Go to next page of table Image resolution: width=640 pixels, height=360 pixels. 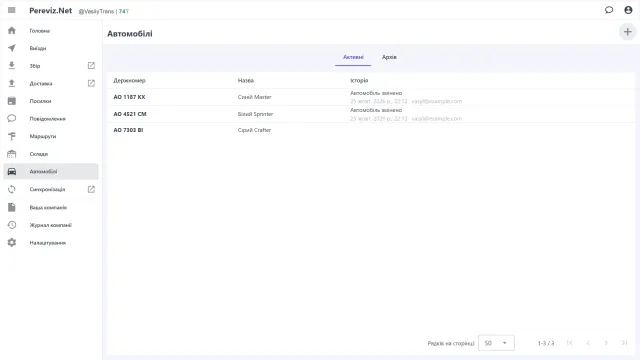606,343
